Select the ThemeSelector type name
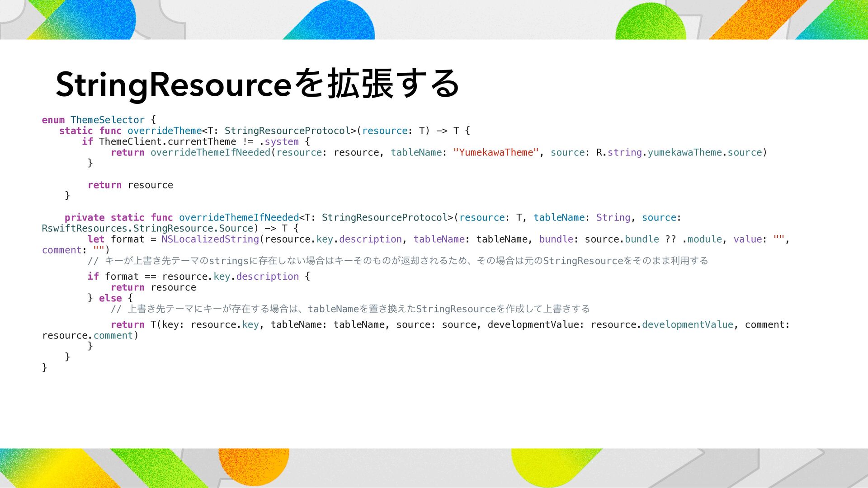Image resolution: width=868 pixels, height=488 pixels. pos(107,120)
